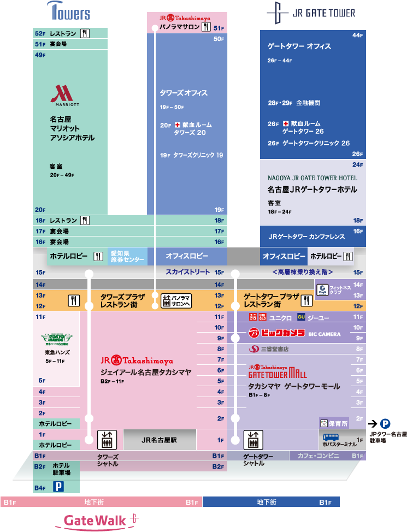This screenshot has height=532, width=407.
Task: Click the JR名古屋駅 station block
Action: click(160, 440)
